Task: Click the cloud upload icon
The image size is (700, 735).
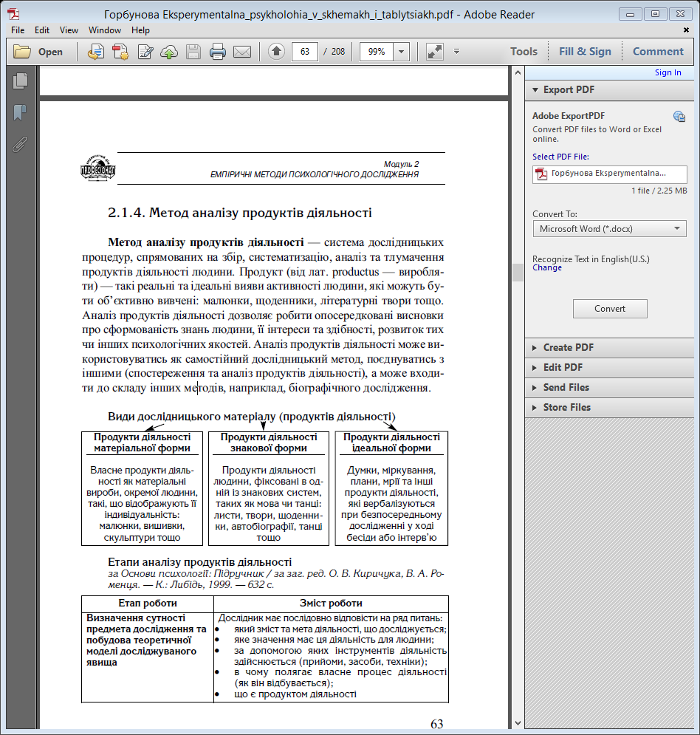Action: tap(169, 52)
